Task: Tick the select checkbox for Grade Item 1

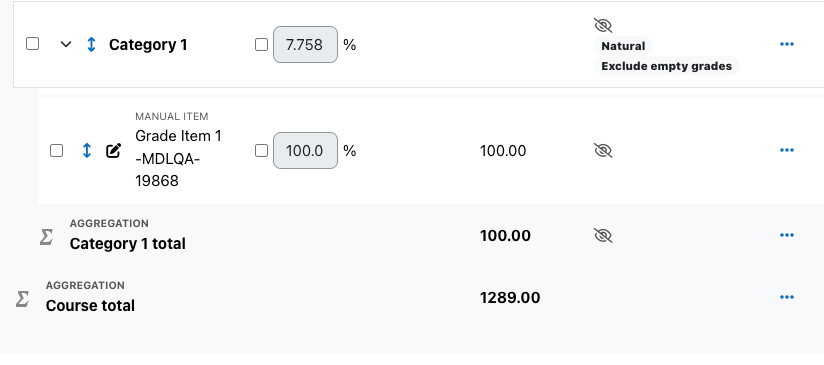Action: coord(56,151)
